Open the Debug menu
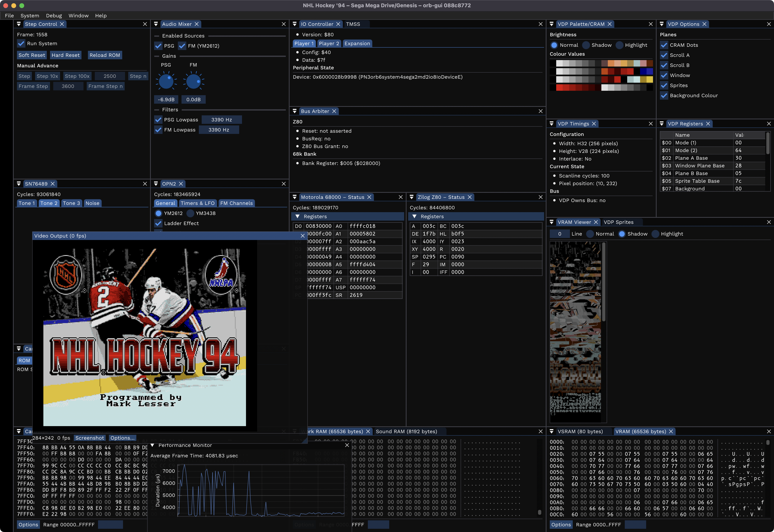The width and height of the screenshot is (774, 532). [x=54, y=15]
